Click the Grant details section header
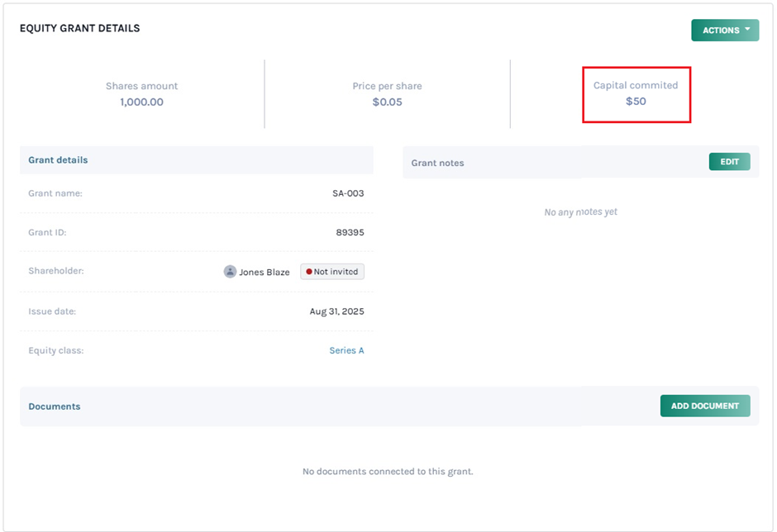 pyautogui.click(x=58, y=160)
